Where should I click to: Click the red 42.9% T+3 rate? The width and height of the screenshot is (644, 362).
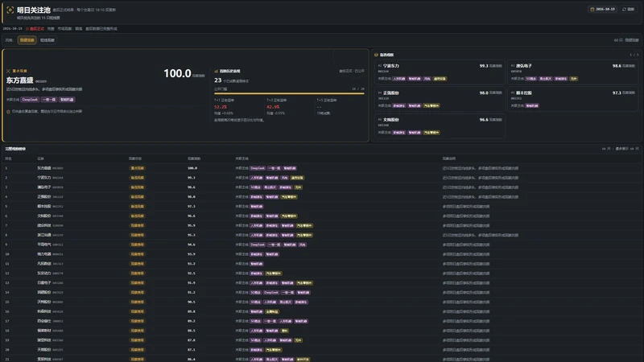(x=273, y=107)
